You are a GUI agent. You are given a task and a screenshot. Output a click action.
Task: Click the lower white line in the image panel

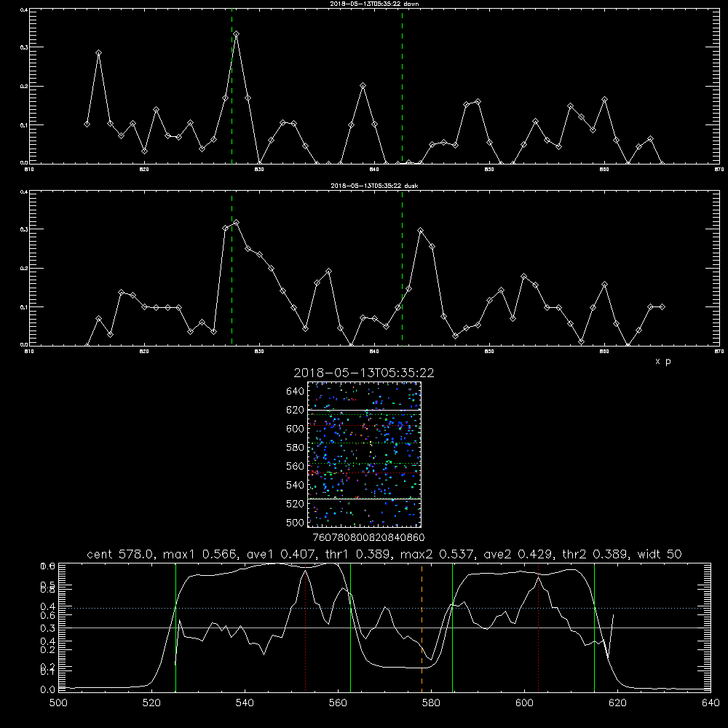(364, 499)
